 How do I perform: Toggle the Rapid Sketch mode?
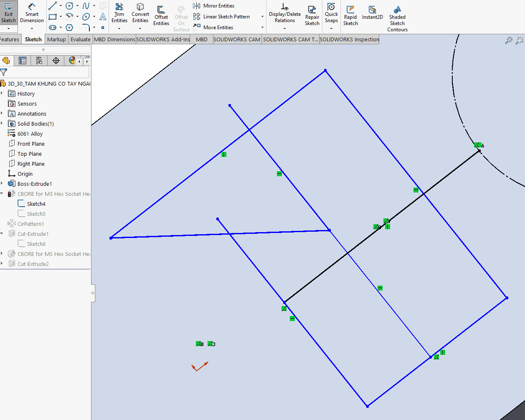[350, 15]
